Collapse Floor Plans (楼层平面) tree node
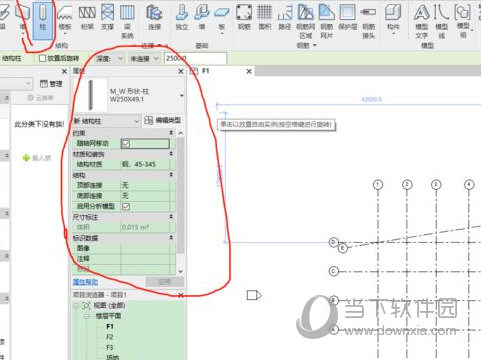Image resolution: width=481 pixels, height=360 pixels. 87,316
